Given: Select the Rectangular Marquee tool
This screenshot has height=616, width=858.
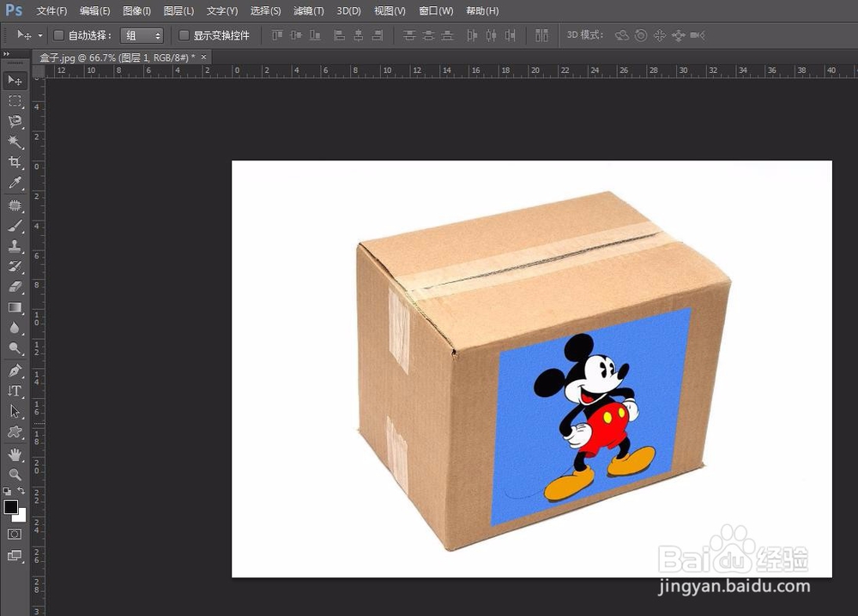Looking at the screenshot, I should click(15, 100).
